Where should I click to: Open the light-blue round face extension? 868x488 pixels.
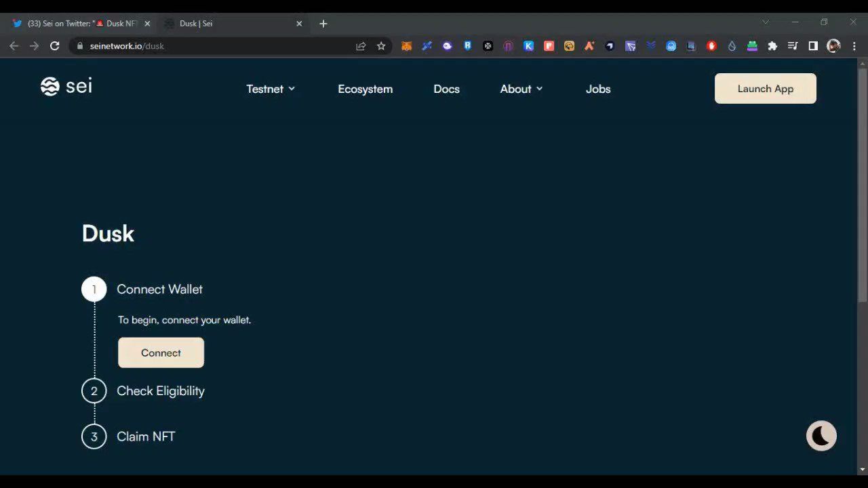point(671,46)
